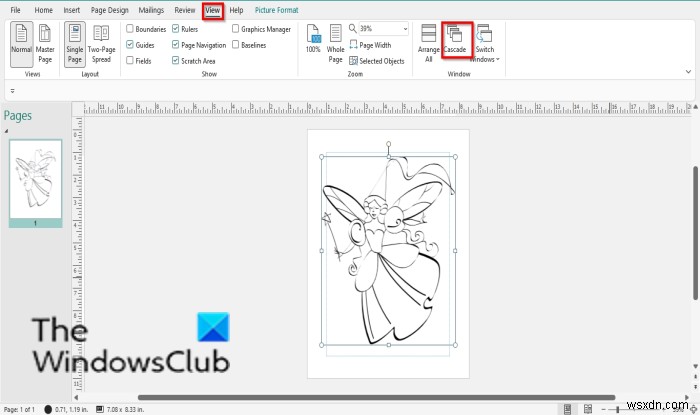This screenshot has height=415, width=700.
Task: Click the Arrange All windows button
Action: tap(429, 44)
